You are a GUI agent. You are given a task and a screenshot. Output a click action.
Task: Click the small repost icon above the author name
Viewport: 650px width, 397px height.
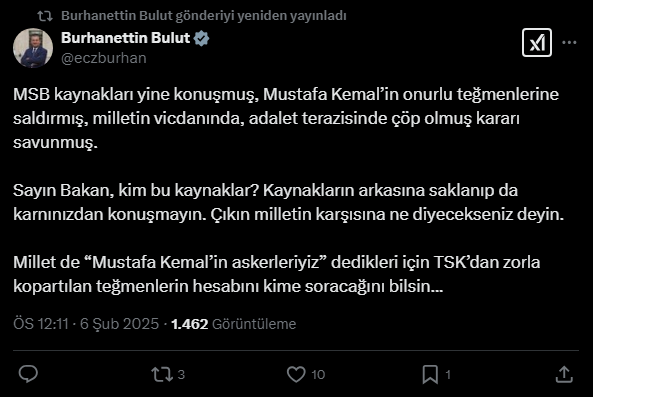45,16
